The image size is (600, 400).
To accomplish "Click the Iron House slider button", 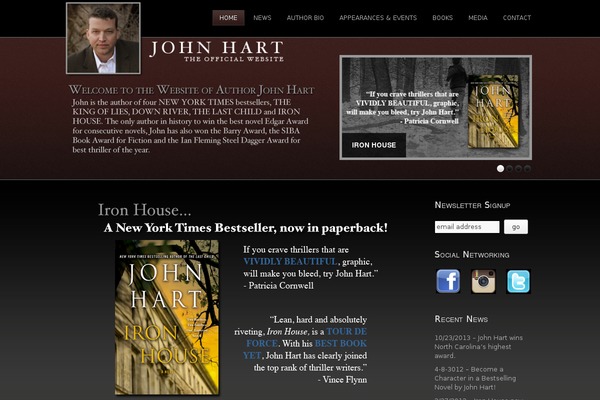I will pos(374,145).
